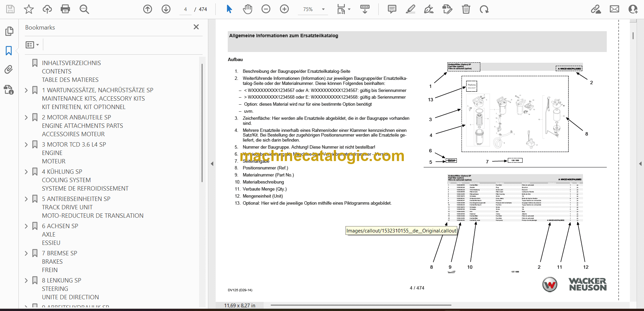Click the Print file icon
644x311 pixels.
point(65,9)
